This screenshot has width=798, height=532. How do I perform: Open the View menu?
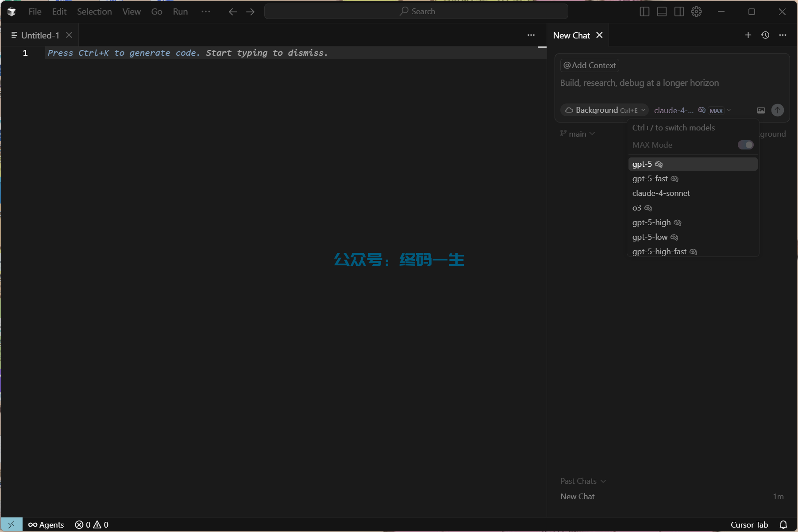click(x=131, y=11)
